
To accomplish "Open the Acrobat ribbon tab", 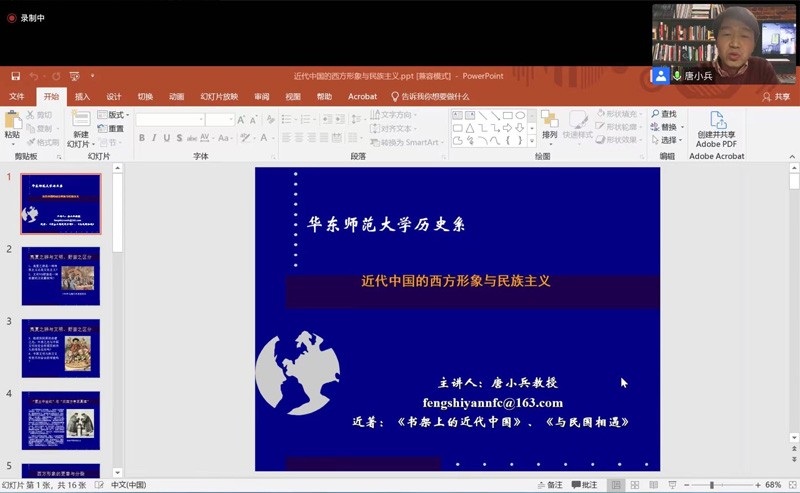I will coord(362,96).
